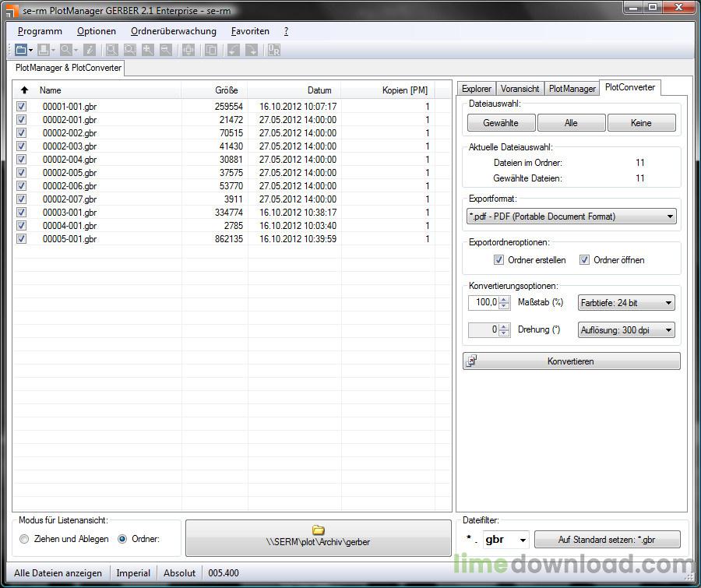Click the \\SERM\plot\Archiv\gerber folder button
The image size is (701, 588).
(x=319, y=537)
